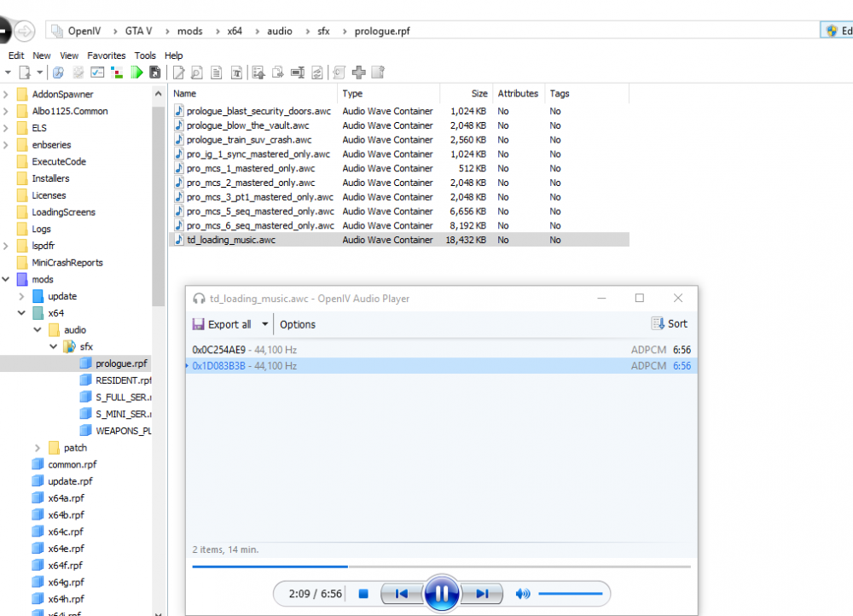
Task: Select the green arrow run icon on the toolbar
Action: tap(136, 73)
